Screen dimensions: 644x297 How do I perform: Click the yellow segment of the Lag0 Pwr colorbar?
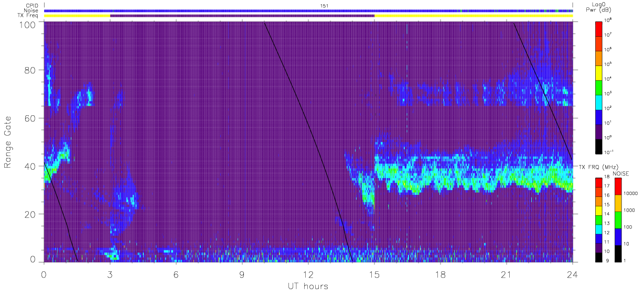pos(599,72)
